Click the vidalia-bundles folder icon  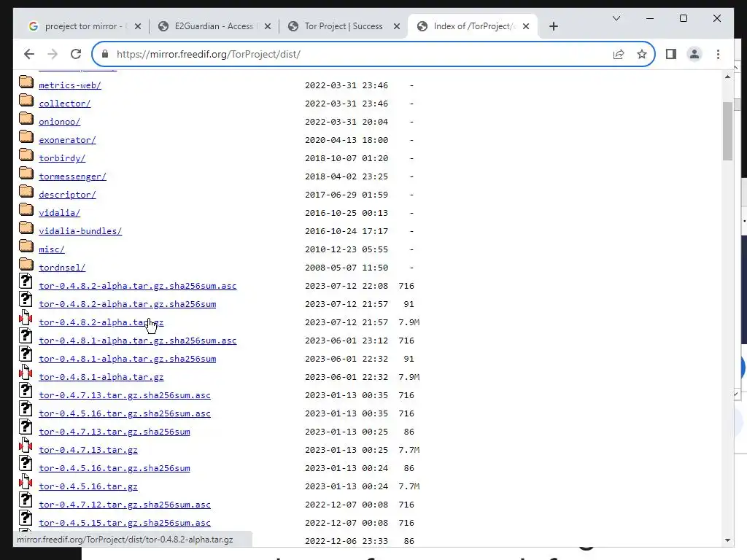click(x=26, y=228)
